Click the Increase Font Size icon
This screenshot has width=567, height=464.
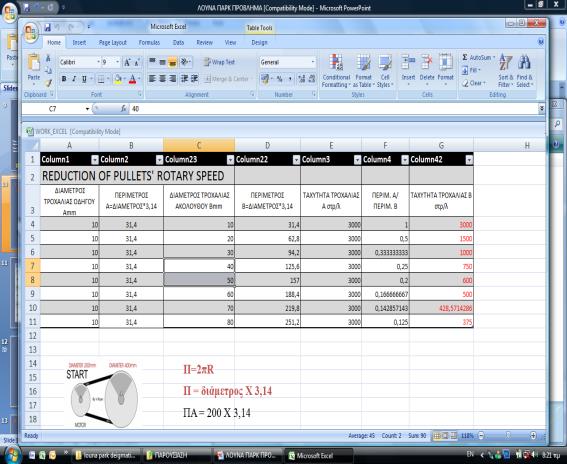[x=127, y=62]
